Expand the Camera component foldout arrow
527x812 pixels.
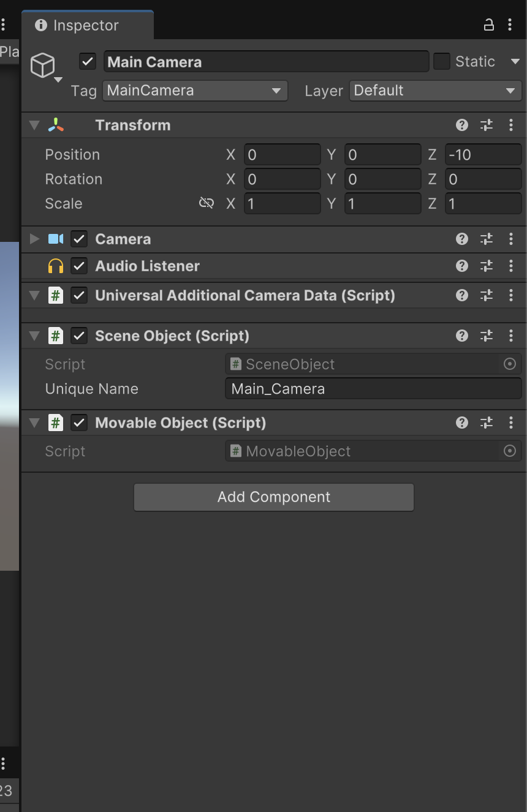pyautogui.click(x=34, y=239)
